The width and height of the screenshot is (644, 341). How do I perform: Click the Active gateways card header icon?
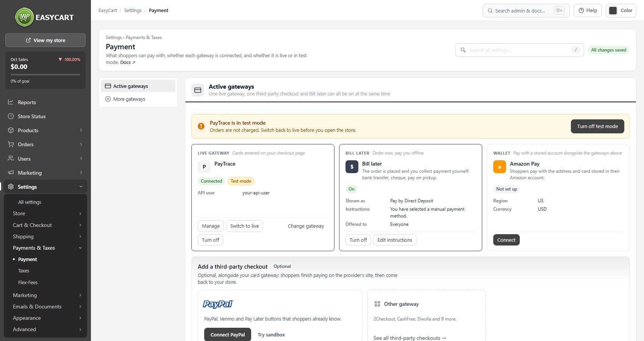point(198,90)
